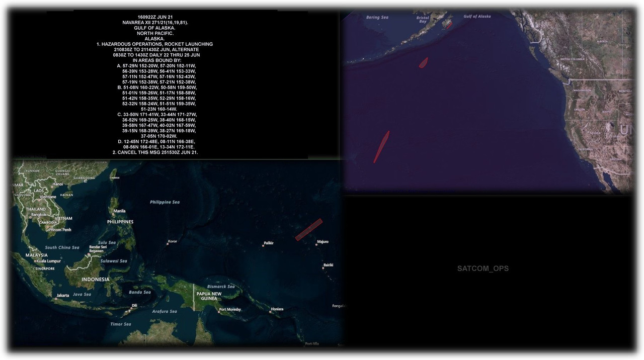Click the MALAYSIA country label
Image resolution: width=644 pixels, height=360 pixels.
pos(37,255)
